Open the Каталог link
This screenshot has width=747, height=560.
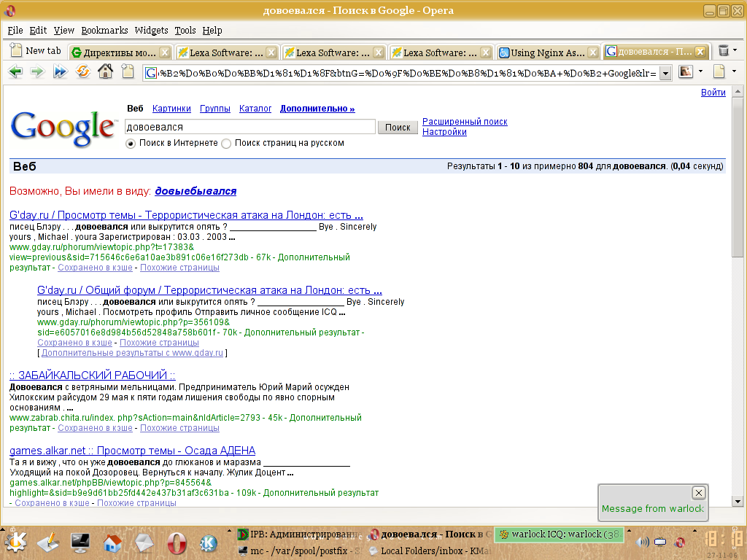click(255, 109)
